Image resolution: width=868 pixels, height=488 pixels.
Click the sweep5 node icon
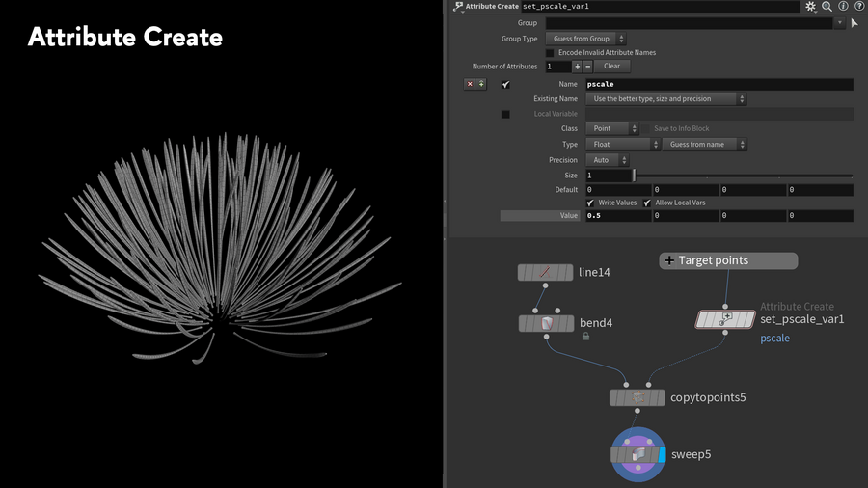637,454
